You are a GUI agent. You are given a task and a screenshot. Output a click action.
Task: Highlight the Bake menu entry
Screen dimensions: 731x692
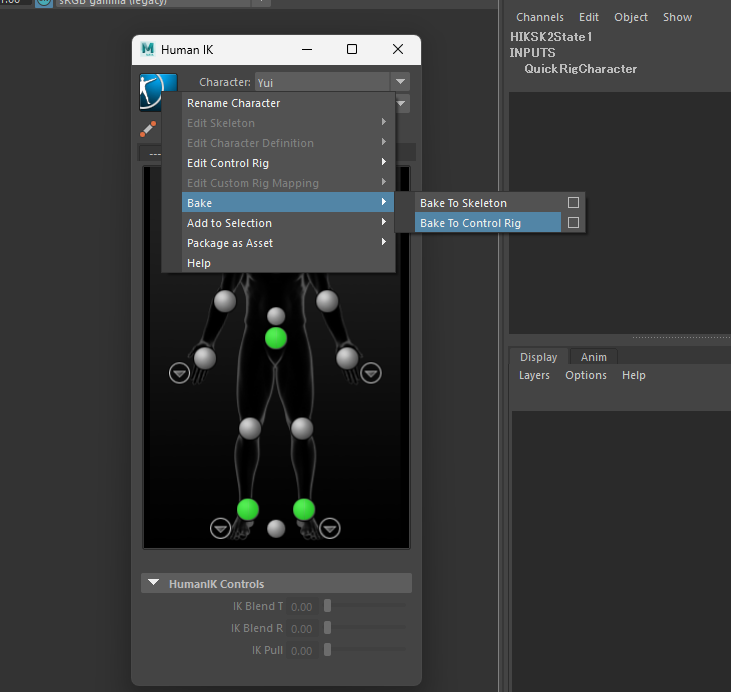[x=288, y=203]
